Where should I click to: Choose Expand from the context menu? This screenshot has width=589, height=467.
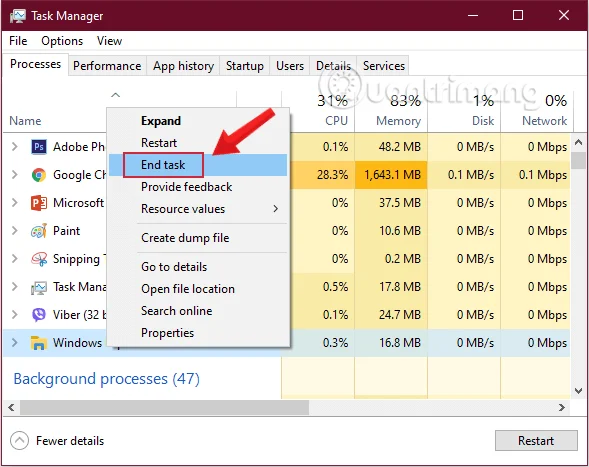point(199,121)
